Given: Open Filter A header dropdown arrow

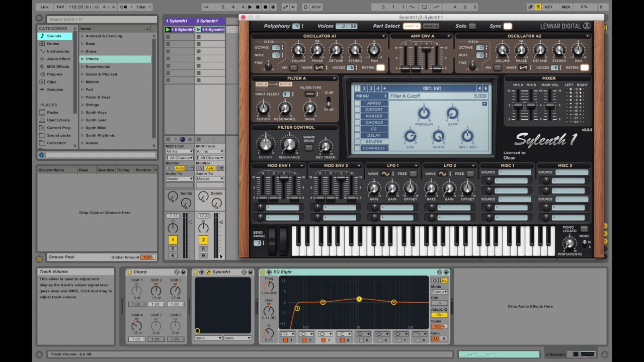Looking at the screenshot, I should tap(334, 78).
